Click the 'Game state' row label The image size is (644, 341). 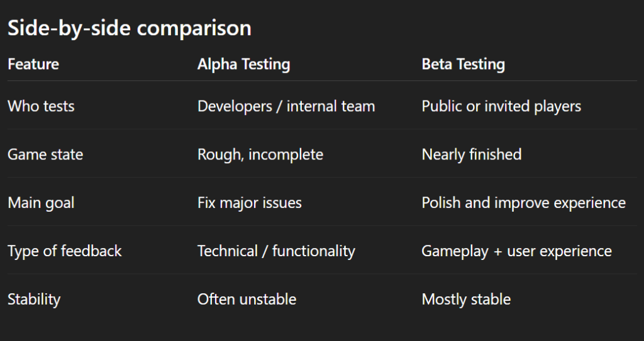coord(45,154)
